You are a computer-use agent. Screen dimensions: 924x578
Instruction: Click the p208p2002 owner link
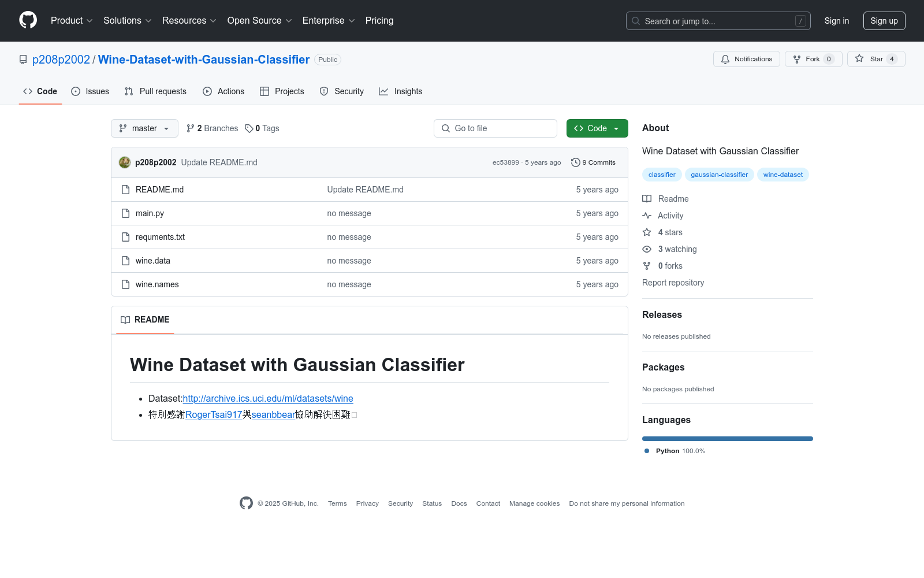[x=61, y=60]
